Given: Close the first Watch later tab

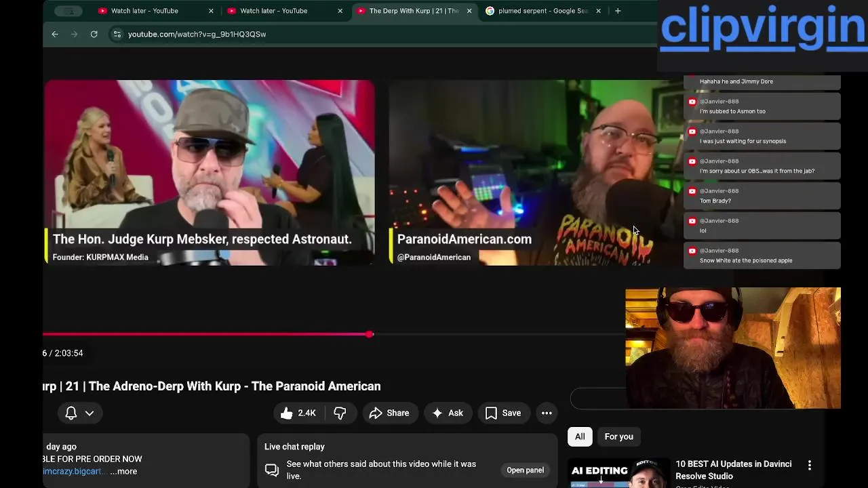Looking at the screenshot, I should pyautogui.click(x=211, y=11).
